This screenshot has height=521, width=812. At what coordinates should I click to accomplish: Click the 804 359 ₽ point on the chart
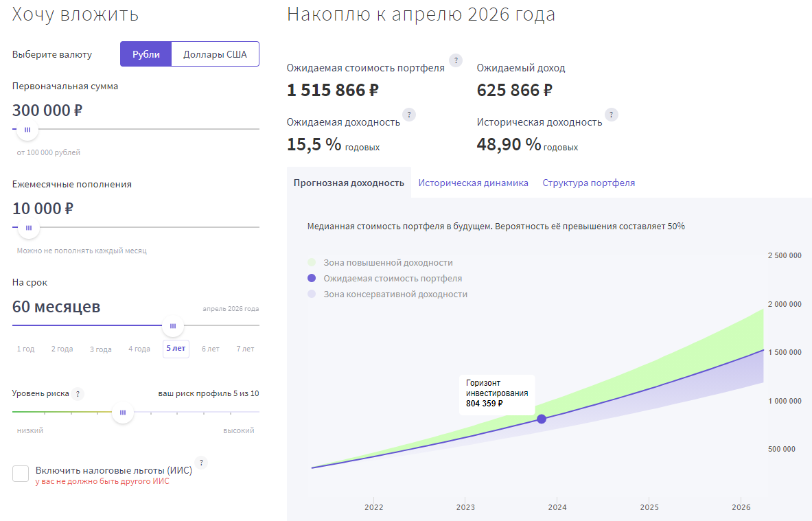(542, 419)
